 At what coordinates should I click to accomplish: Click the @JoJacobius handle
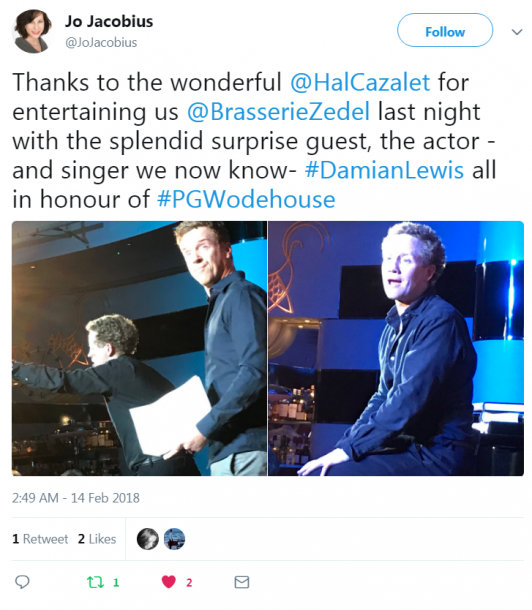(101, 42)
